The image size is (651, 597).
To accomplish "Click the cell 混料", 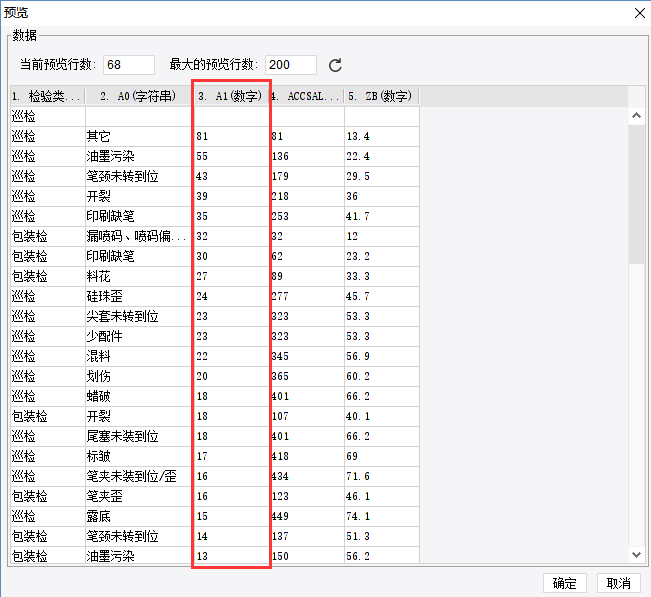I will pos(139,356).
